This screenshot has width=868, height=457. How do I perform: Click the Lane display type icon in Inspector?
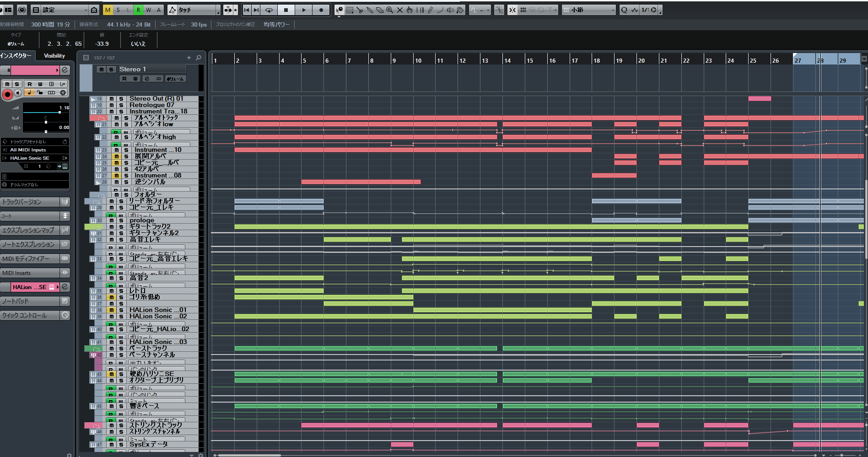point(52,92)
